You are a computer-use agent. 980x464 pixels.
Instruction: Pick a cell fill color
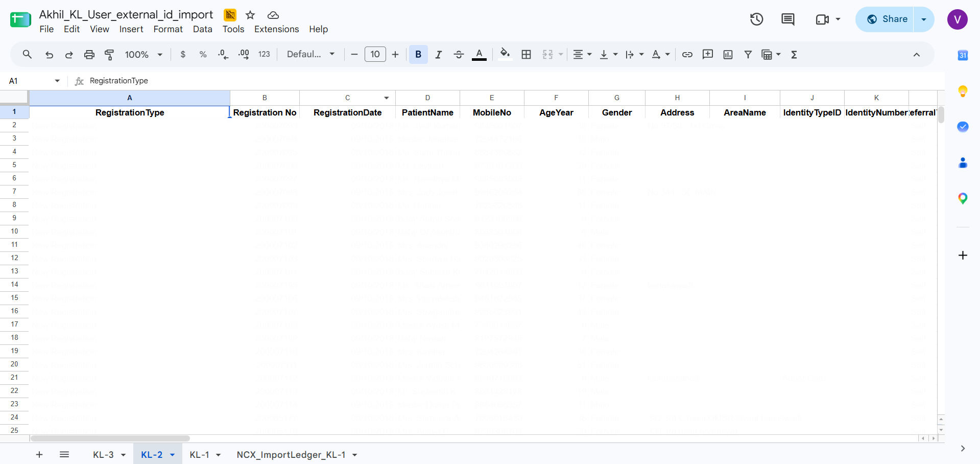[505, 54]
